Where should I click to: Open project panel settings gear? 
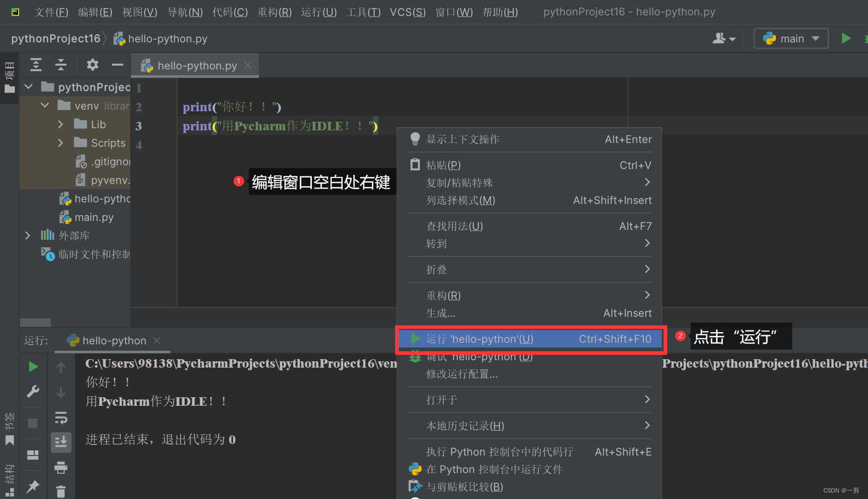click(93, 65)
